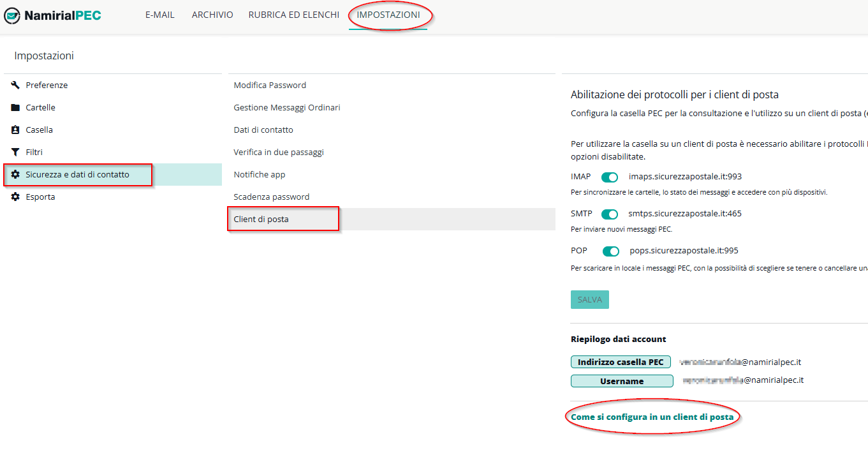Click the NamirialPEC envelope logo icon
This screenshot has height=455, width=868.
[x=12, y=15]
